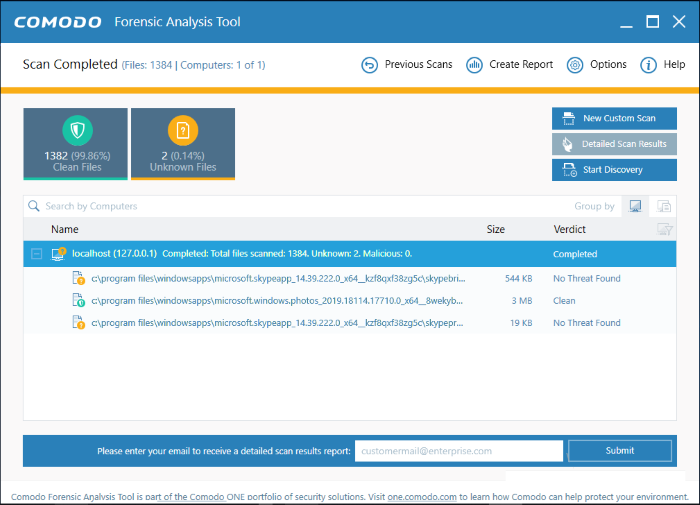This screenshot has height=505, width=700.
Task: Close the Forensic Analysis Tool window
Action: pos(679,21)
